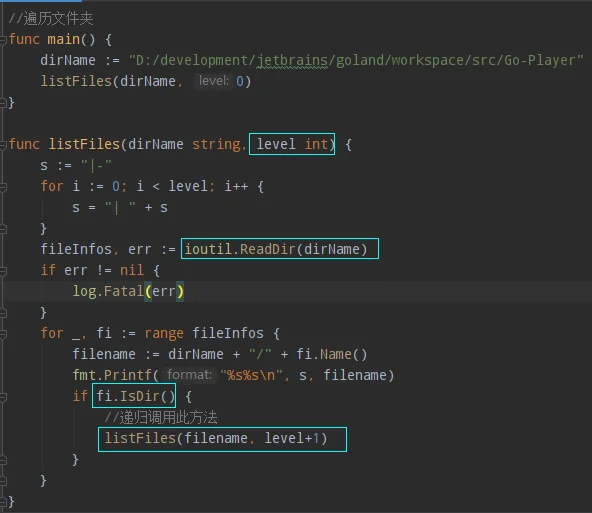
Task: Fold the 'if fi.IsDir()' block
Action: point(3,397)
